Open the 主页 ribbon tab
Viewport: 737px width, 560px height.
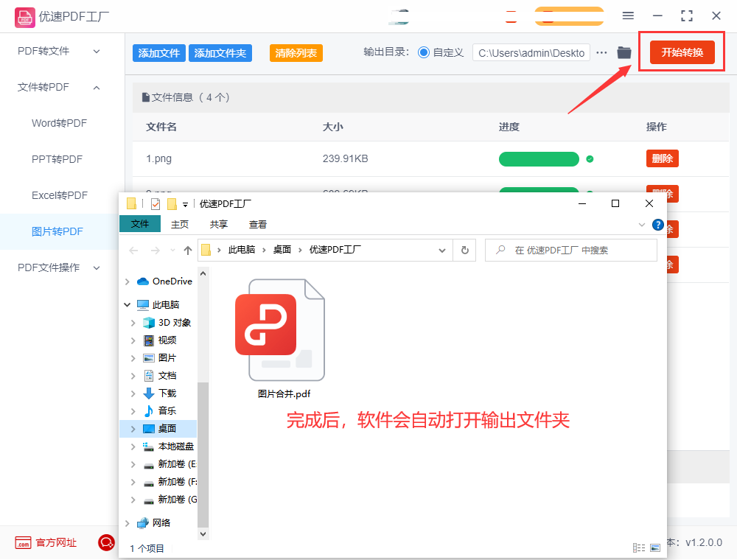[180, 225]
